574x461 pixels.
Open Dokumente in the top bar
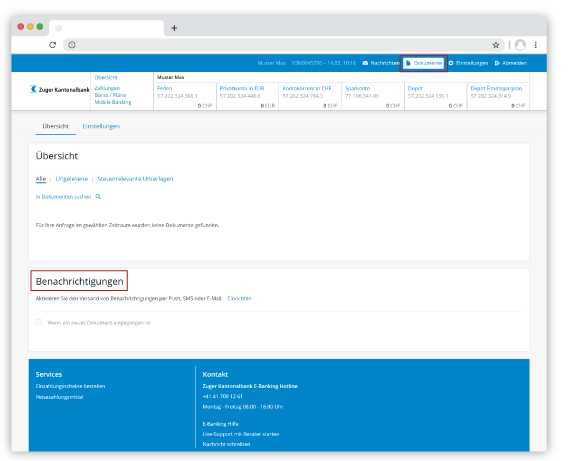[424, 63]
